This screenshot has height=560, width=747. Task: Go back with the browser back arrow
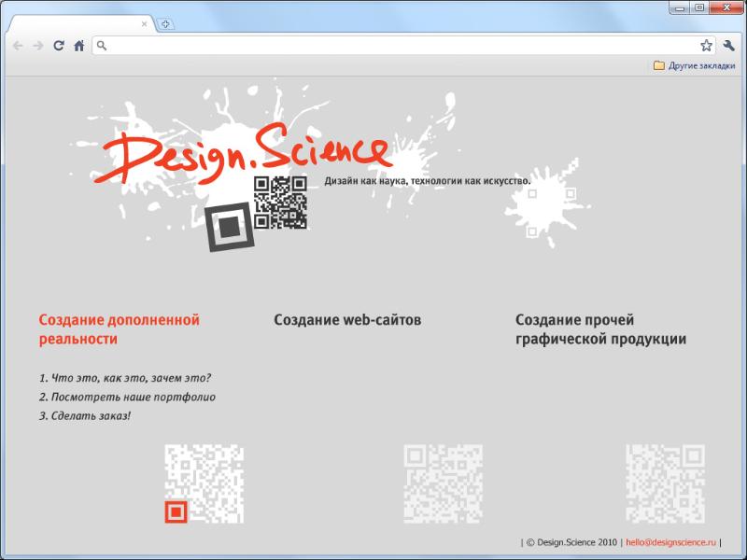click(x=18, y=46)
